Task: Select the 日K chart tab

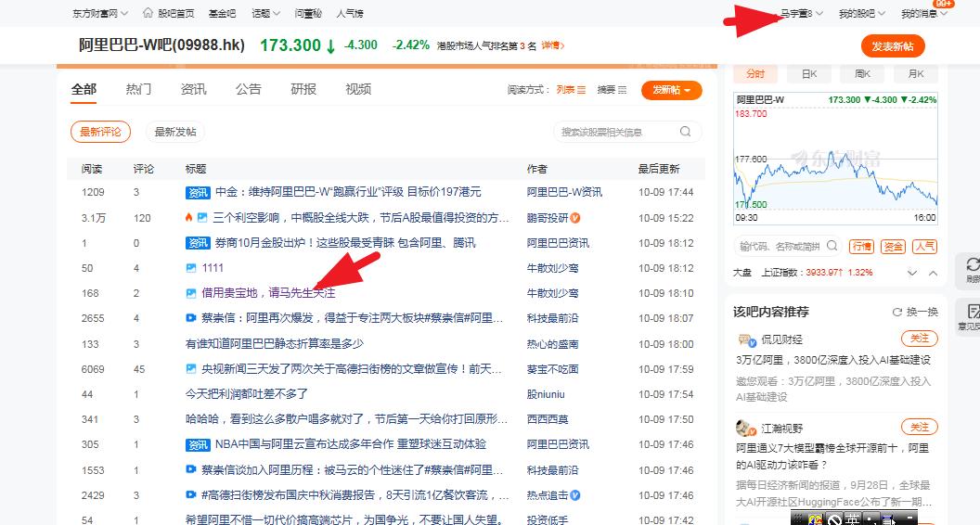Action: pyautogui.click(x=809, y=74)
